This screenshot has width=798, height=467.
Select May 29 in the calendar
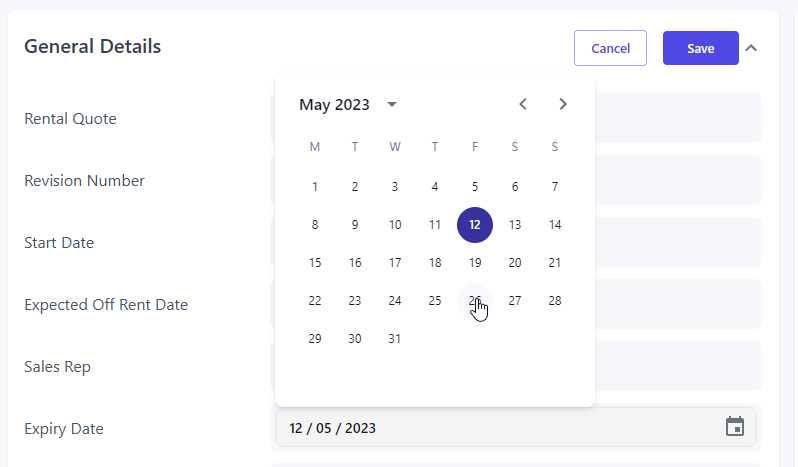coord(315,339)
